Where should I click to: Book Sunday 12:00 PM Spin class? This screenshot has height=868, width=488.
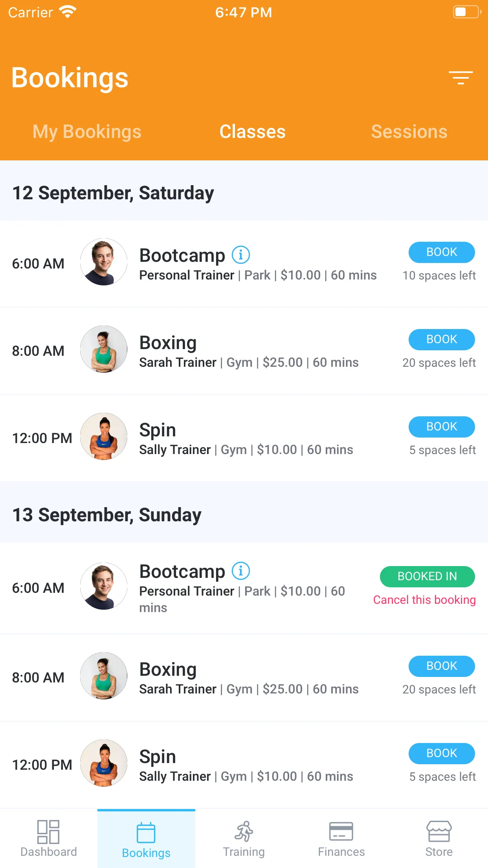pos(442,754)
